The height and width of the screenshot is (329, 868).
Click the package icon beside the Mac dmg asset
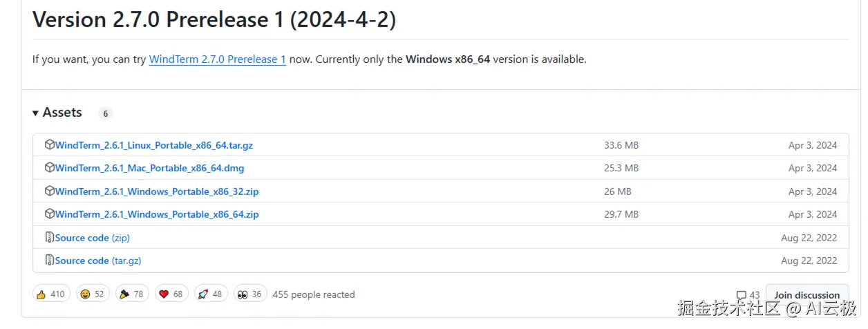(50, 168)
